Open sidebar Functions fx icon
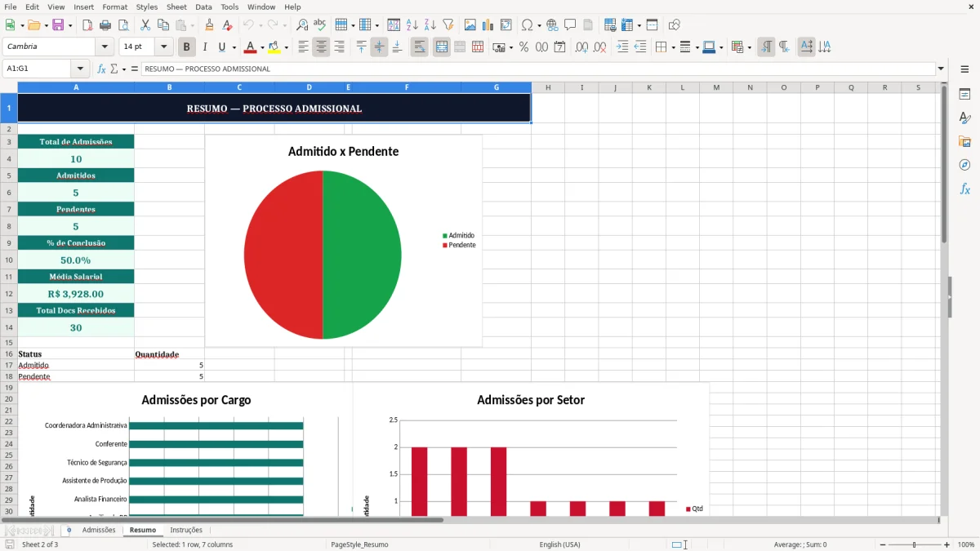The height and width of the screenshot is (551, 980). click(964, 189)
